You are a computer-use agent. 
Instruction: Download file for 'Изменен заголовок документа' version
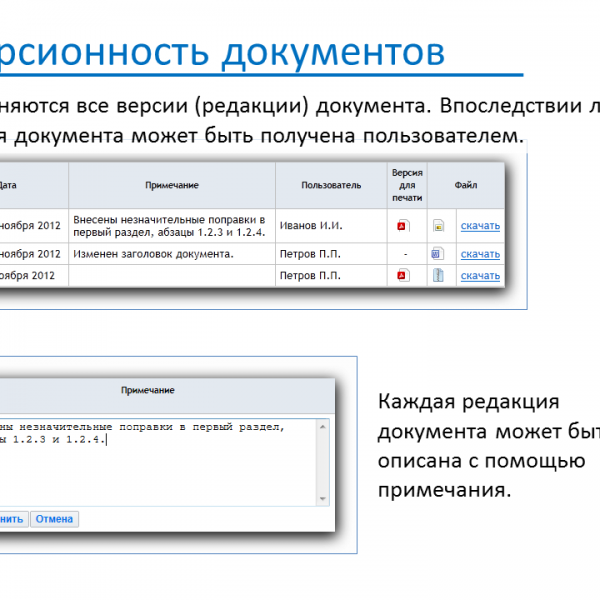point(480,254)
